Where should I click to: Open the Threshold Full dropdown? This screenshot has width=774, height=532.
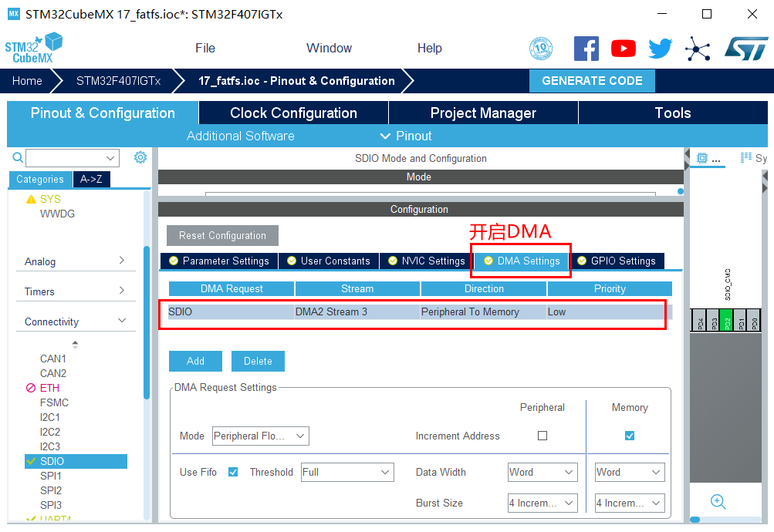(x=346, y=472)
